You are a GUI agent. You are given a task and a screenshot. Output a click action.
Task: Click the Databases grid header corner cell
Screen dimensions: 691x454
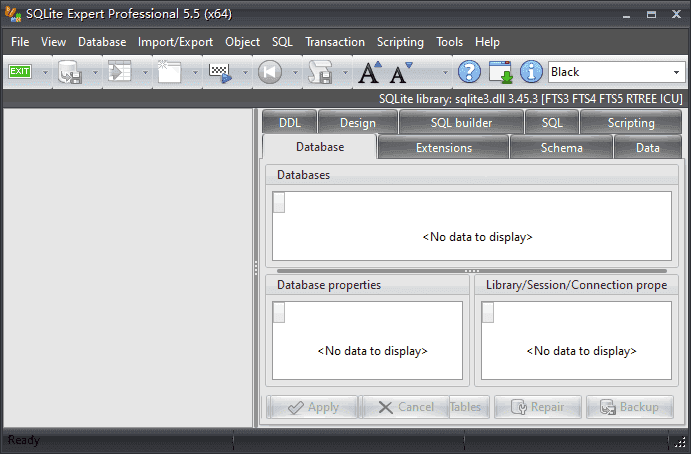[279, 203]
